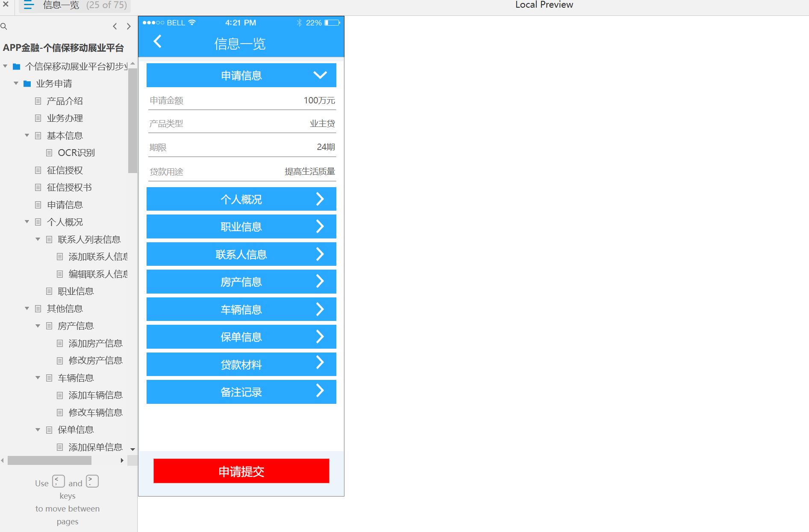Image resolution: width=809 pixels, height=532 pixels.
Task: Click the 申请金额 value 100万元
Action: click(x=319, y=100)
